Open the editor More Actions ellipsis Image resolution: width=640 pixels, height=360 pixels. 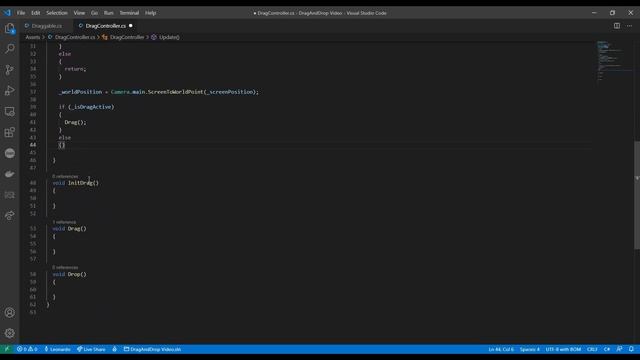629,26
